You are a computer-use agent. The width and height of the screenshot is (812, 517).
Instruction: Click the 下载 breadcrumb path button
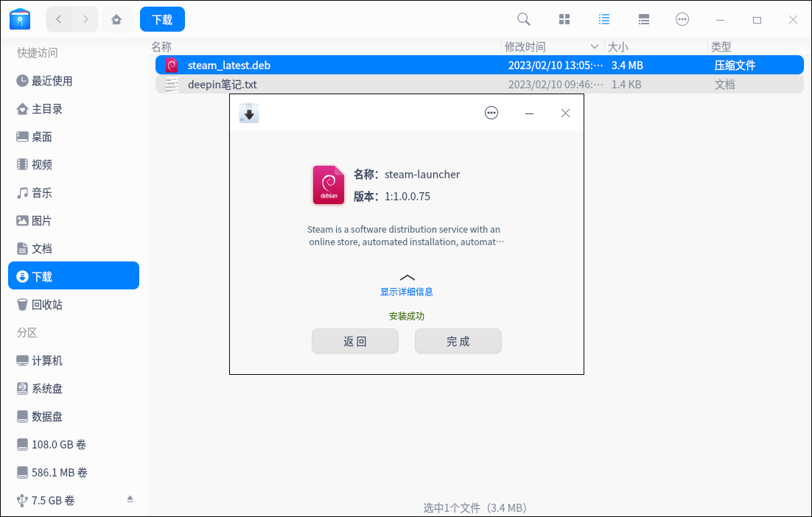click(162, 20)
